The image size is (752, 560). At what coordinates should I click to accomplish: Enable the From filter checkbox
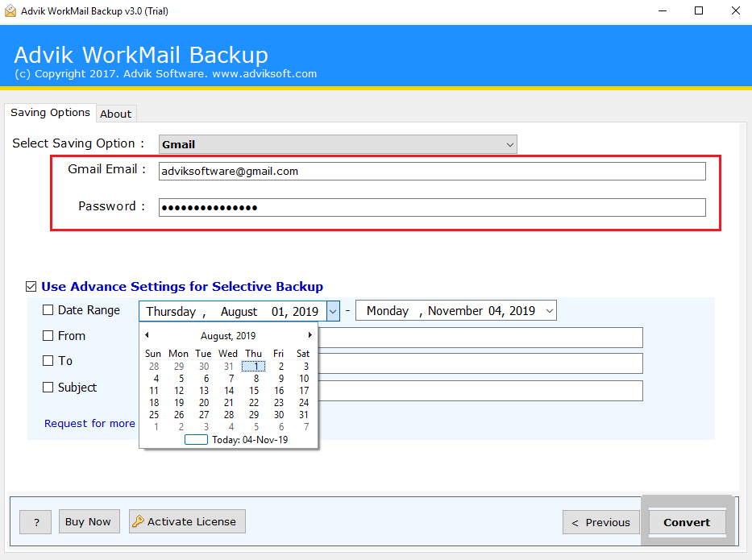(48, 336)
